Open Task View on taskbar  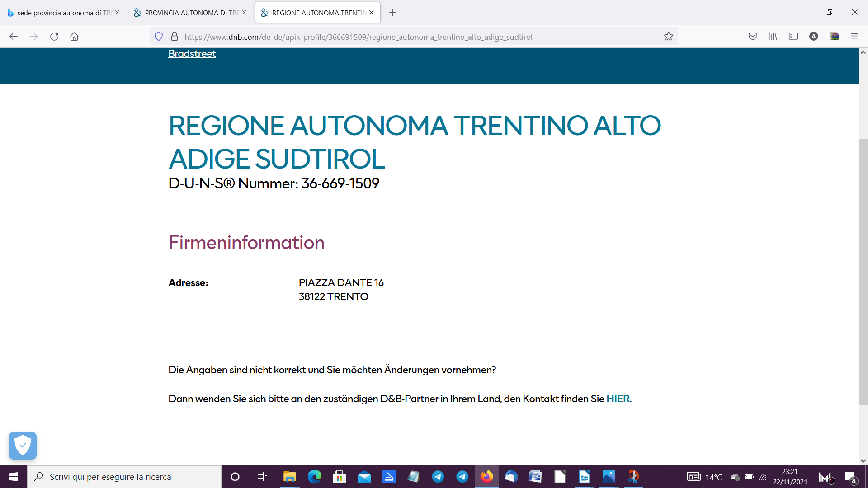(x=262, y=477)
